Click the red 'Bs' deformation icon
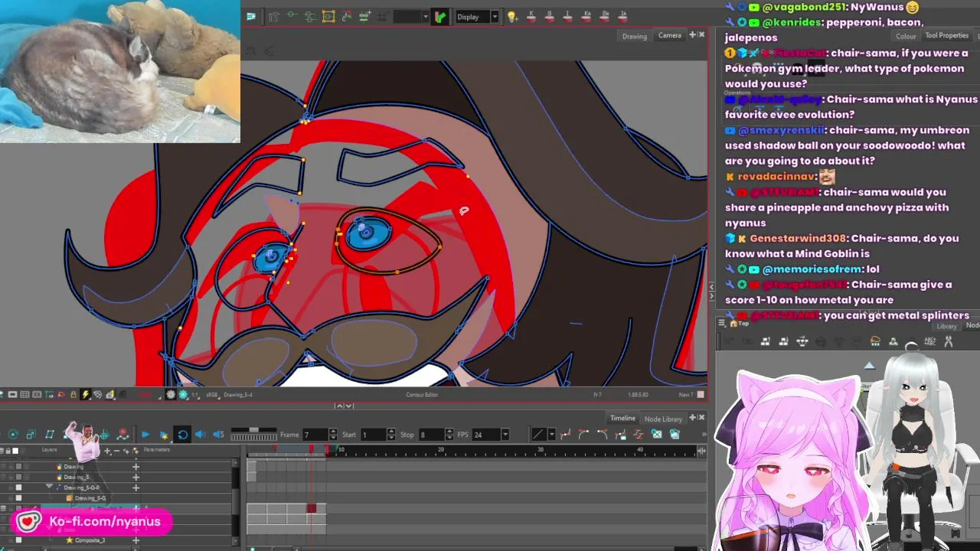 click(x=605, y=17)
